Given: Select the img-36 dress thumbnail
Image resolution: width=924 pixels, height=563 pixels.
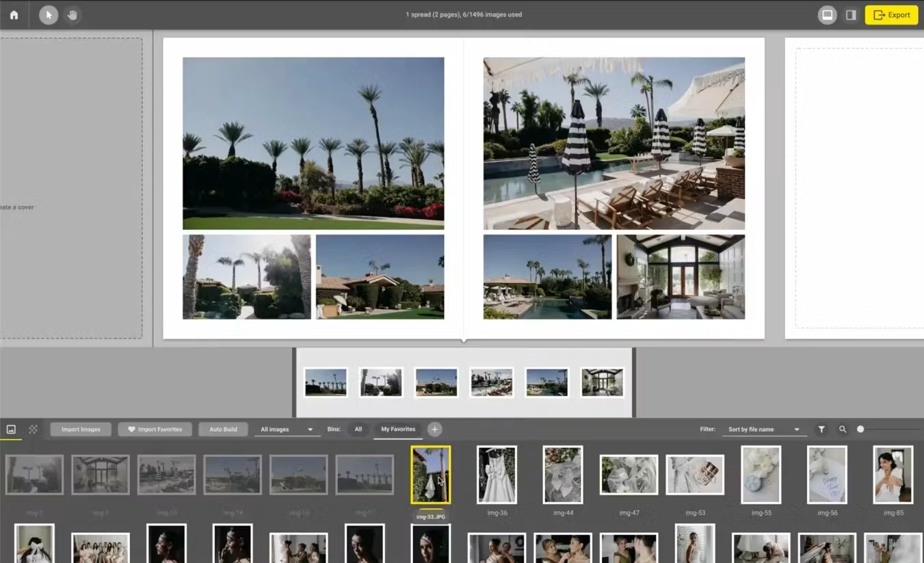Looking at the screenshot, I should (497, 475).
